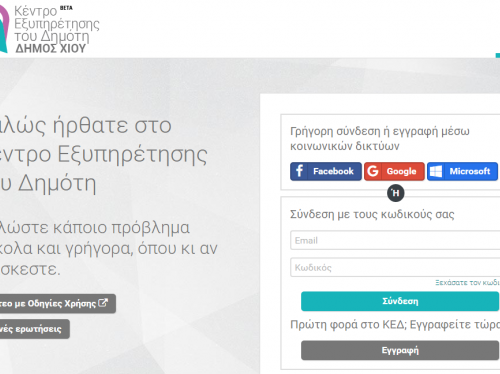Focus the Κωδικός password field
The image size is (500, 374).
[x=395, y=267]
